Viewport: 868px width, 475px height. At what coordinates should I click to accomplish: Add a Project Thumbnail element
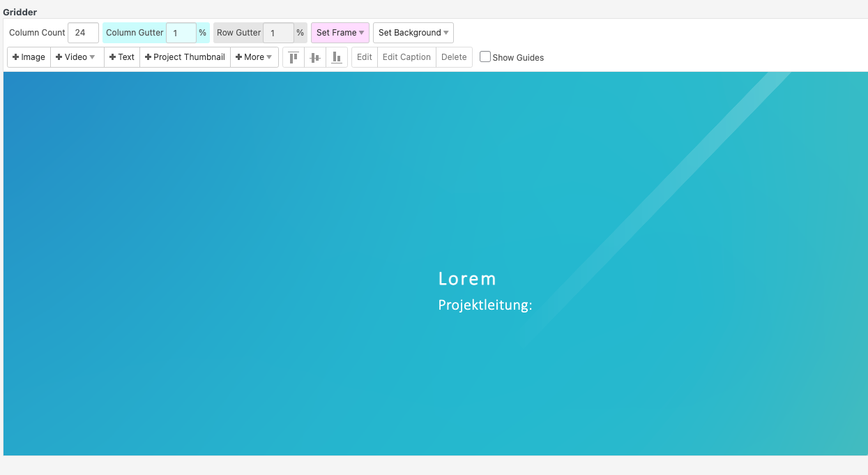click(x=185, y=57)
